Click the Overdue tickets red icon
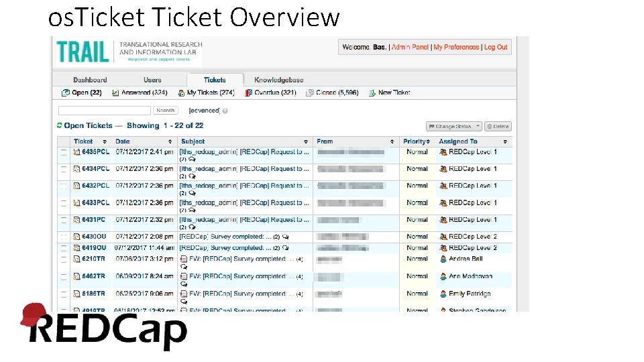Screen dimensions: 644x362 tap(248, 93)
